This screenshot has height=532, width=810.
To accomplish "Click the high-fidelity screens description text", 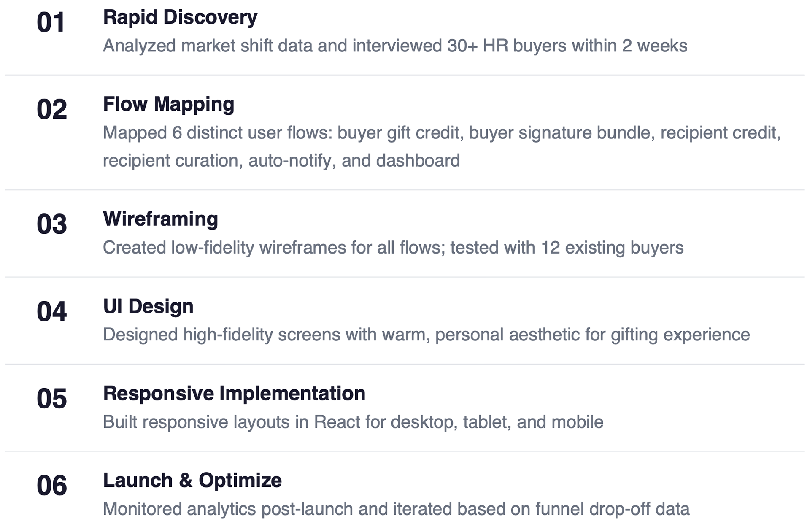I will (426, 335).
